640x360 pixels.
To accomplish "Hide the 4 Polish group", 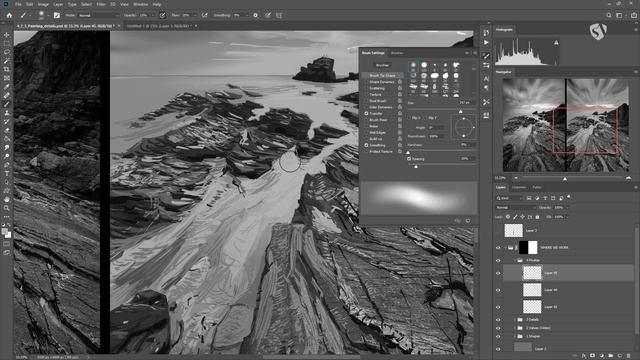I will coord(498,260).
